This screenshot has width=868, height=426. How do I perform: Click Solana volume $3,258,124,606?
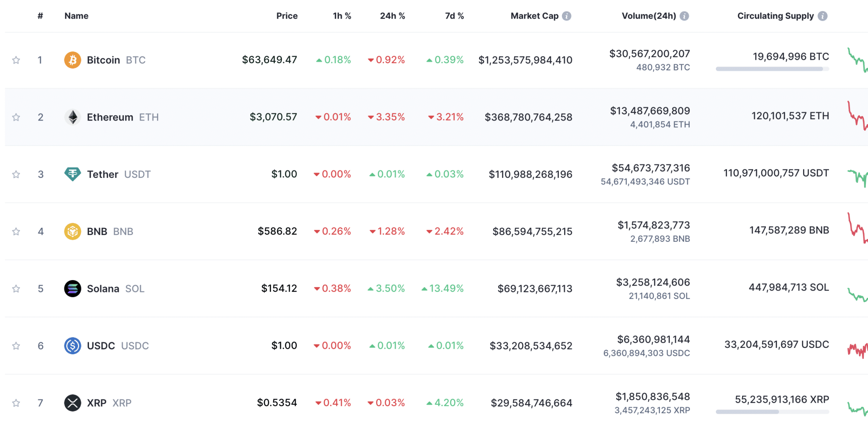[653, 283]
